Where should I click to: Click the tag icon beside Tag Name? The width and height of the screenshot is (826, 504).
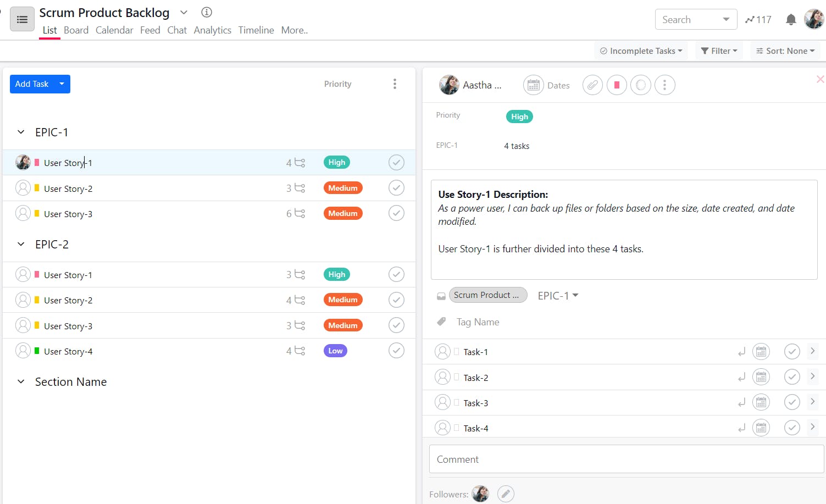pos(441,322)
